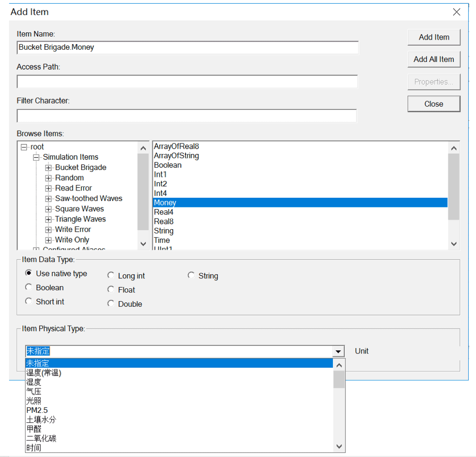Click dropdown list scroll-up arrow

(x=339, y=365)
